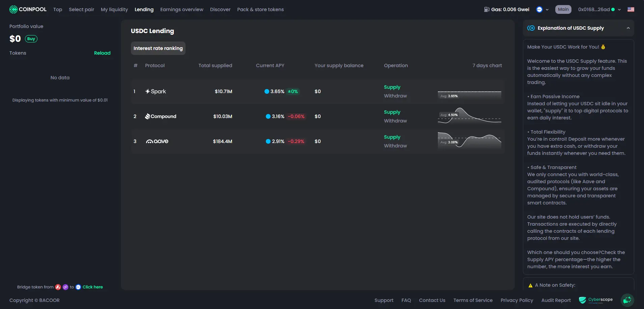Click Supply for the Spark protocol
This screenshot has height=309, width=644.
click(392, 87)
